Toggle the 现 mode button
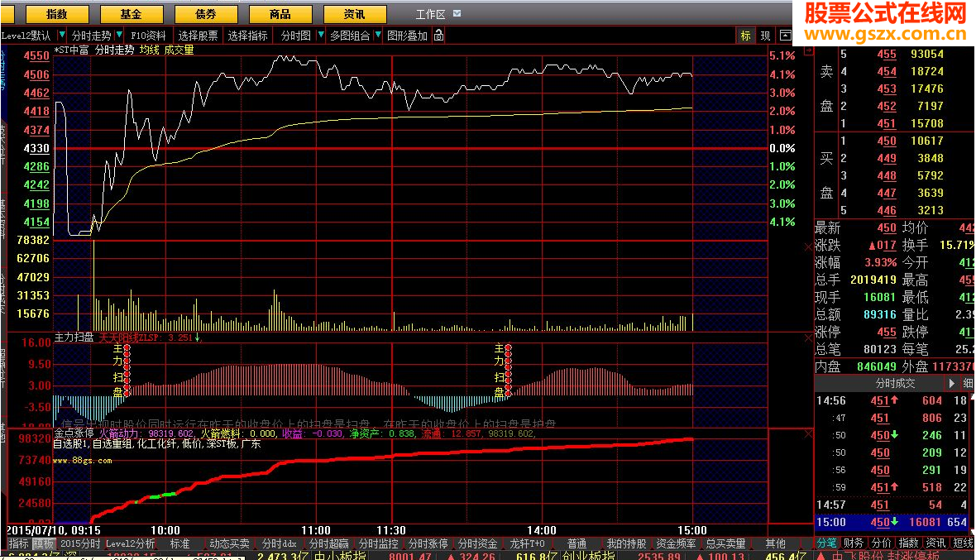The width and height of the screenshot is (976, 560). [766, 36]
